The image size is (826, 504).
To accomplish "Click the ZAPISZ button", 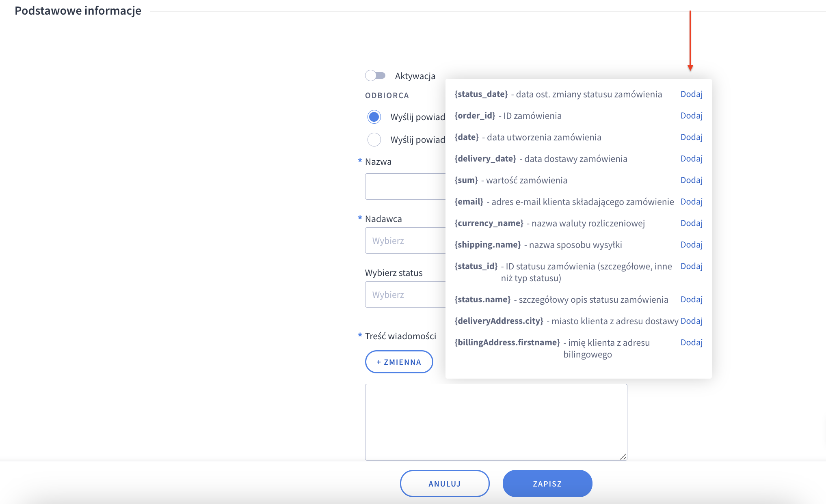I will click(x=547, y=483).
